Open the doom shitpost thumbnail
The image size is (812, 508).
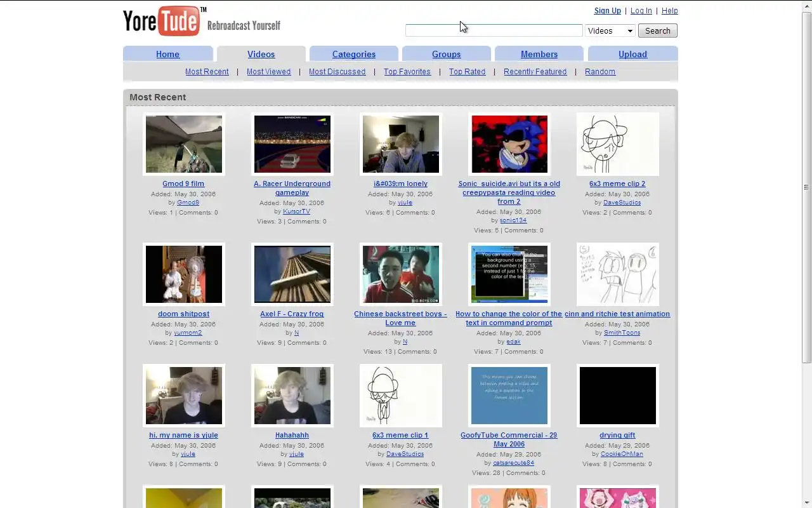pos(184,274)
